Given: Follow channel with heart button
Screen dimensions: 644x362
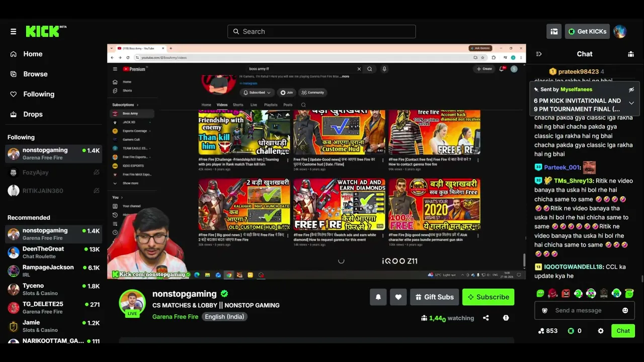Looking at the screenshot, I should coord(398,297).
